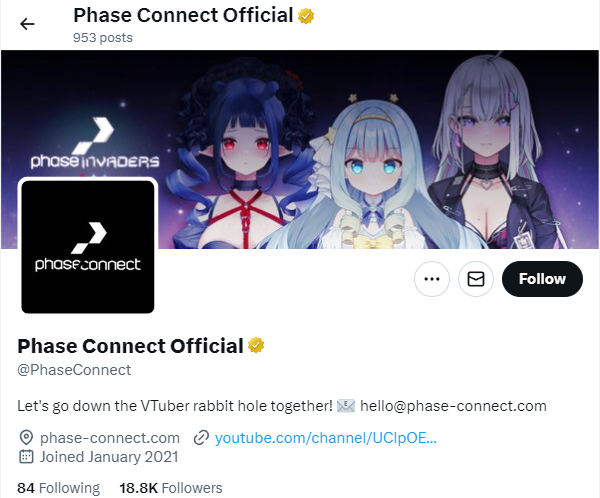
Task: Click the 953 posts count in header
Action: click(x=103, y=38)
